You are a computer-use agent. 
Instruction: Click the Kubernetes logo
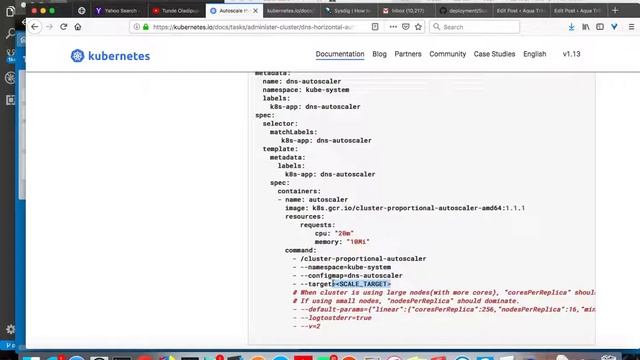tap(110, 56)
